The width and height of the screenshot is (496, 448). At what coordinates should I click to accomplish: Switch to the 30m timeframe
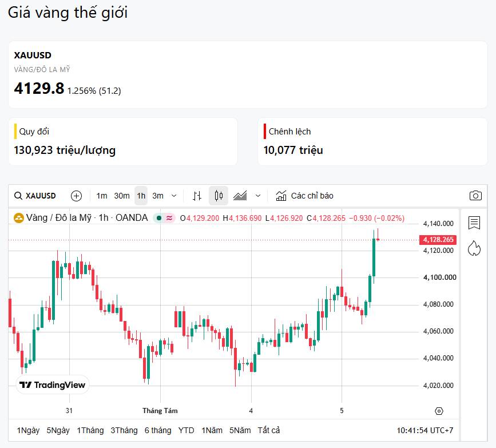click(122, 196)
